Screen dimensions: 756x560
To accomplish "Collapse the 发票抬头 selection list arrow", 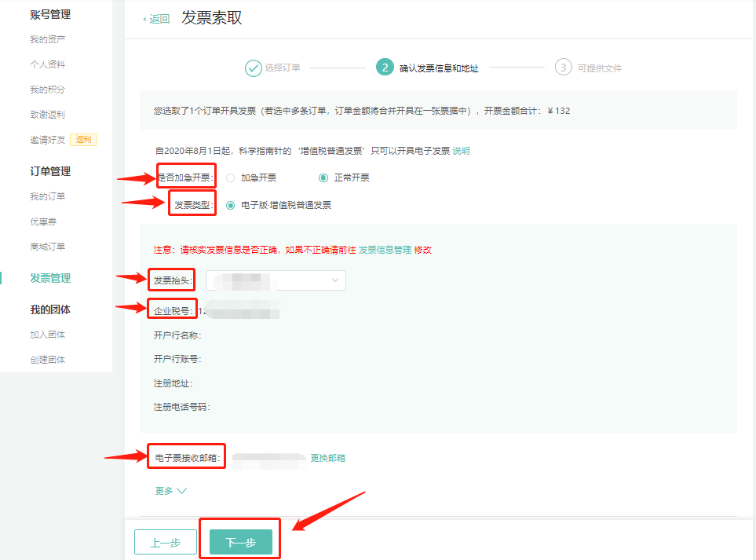I will click(336, 280).
